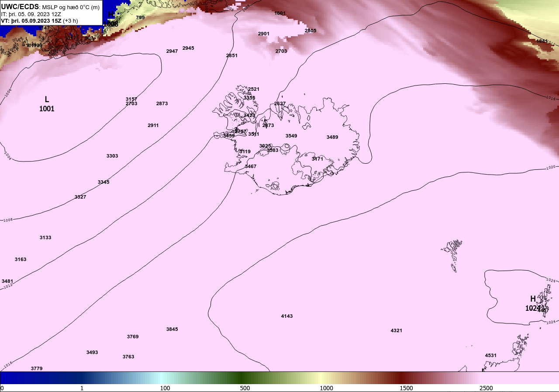Click the 3549 value over central Iceland
559x392 pixels.
(x=291, y=136)
